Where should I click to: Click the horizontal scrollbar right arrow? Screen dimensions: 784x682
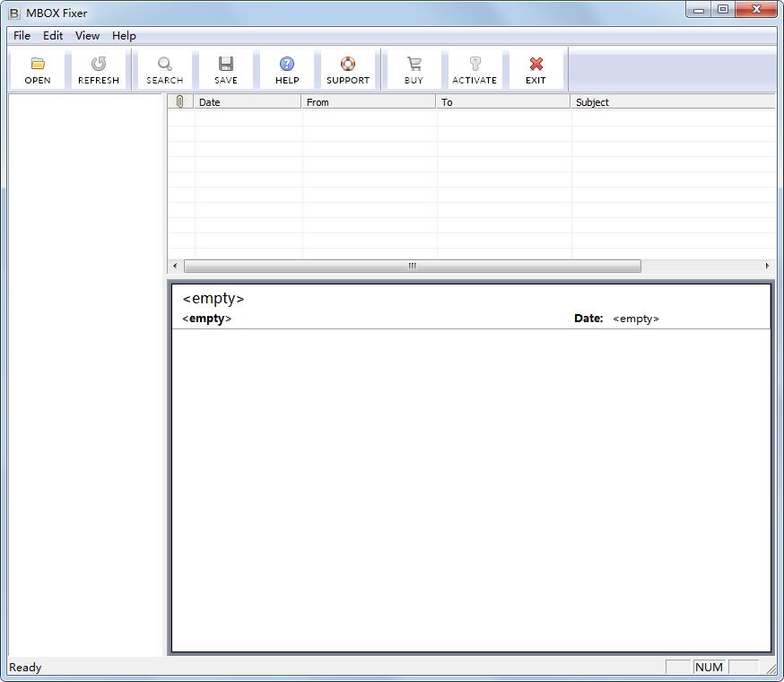click(767, 266)
